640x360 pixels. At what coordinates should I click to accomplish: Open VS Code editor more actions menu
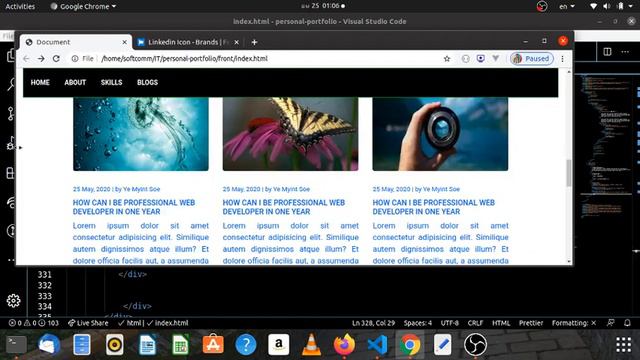point(625,51)
